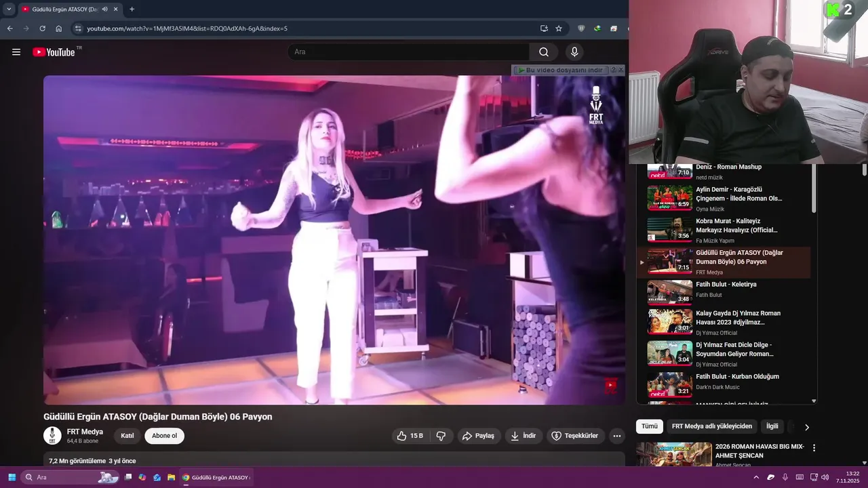
Task: Click the video player to pause
Action: pyautogui.click(x=334, y=240)
